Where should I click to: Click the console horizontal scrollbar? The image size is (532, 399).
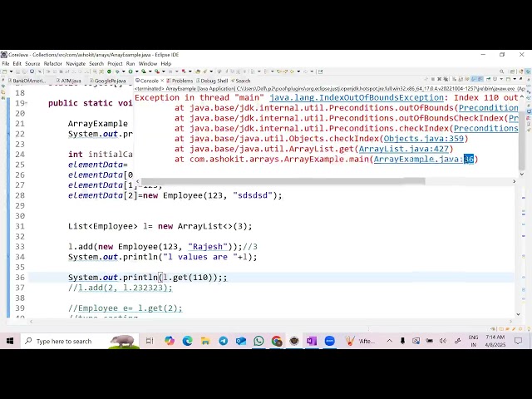coord(283,181)
